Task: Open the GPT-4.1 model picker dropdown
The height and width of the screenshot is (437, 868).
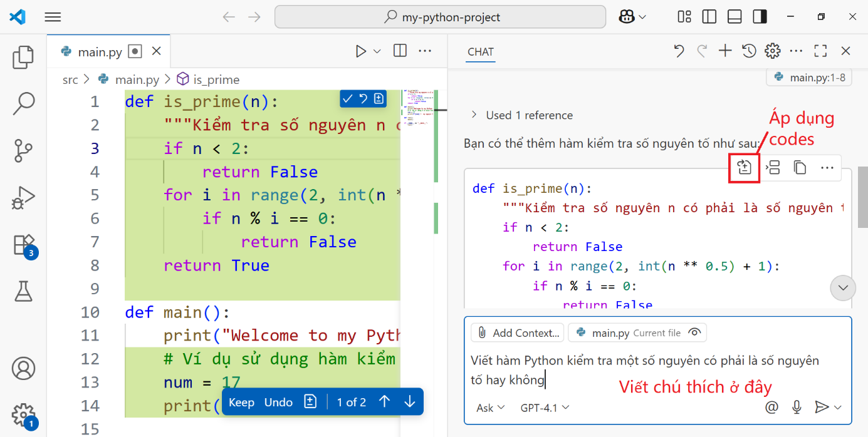Action: pyautogui.click(x=545, y=408)
